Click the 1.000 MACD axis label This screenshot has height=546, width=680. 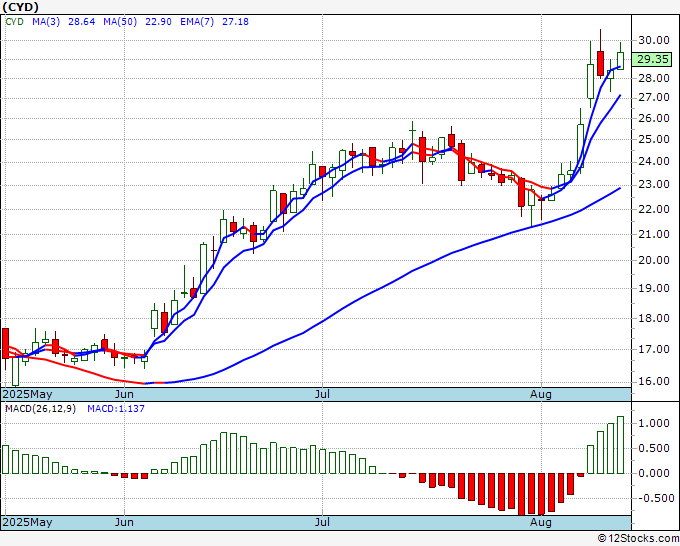654,423
